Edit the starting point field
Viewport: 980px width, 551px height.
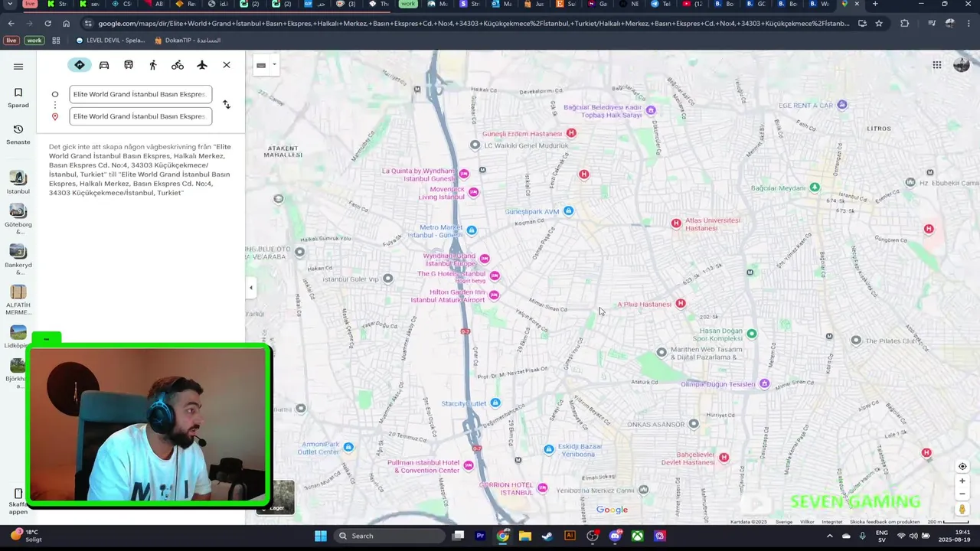click(x=140, y=94)
